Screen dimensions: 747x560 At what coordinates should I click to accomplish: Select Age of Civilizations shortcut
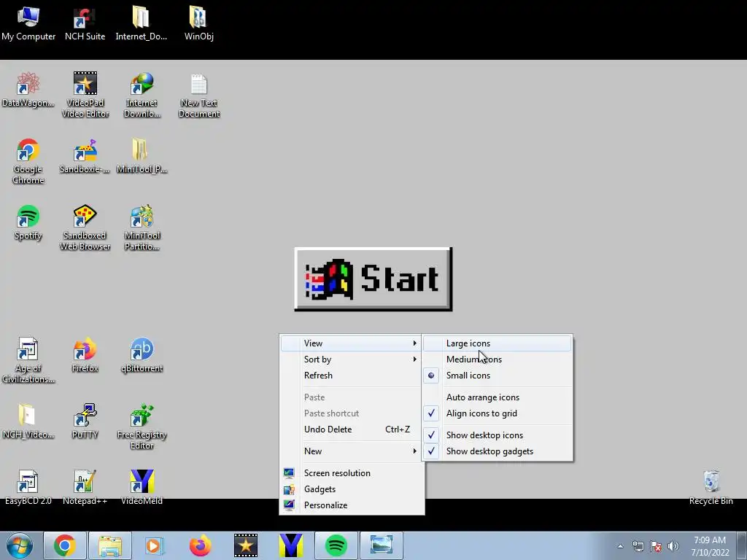[x=28, y=360]
